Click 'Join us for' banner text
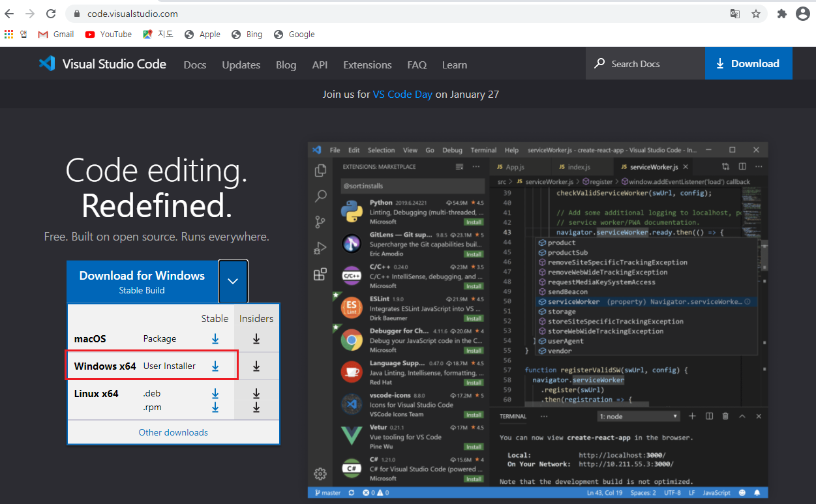816x504 pixels. point(346,95)
